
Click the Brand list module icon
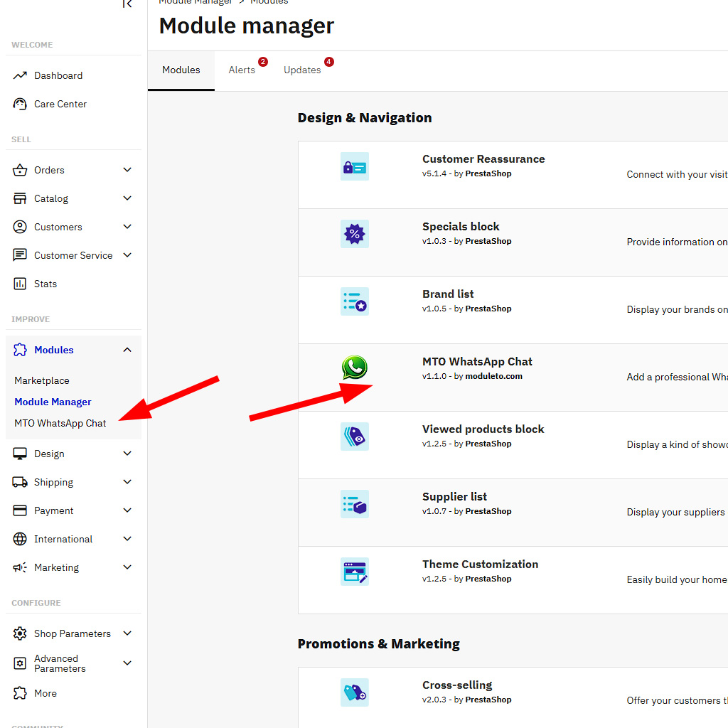[x=354, y=301]
